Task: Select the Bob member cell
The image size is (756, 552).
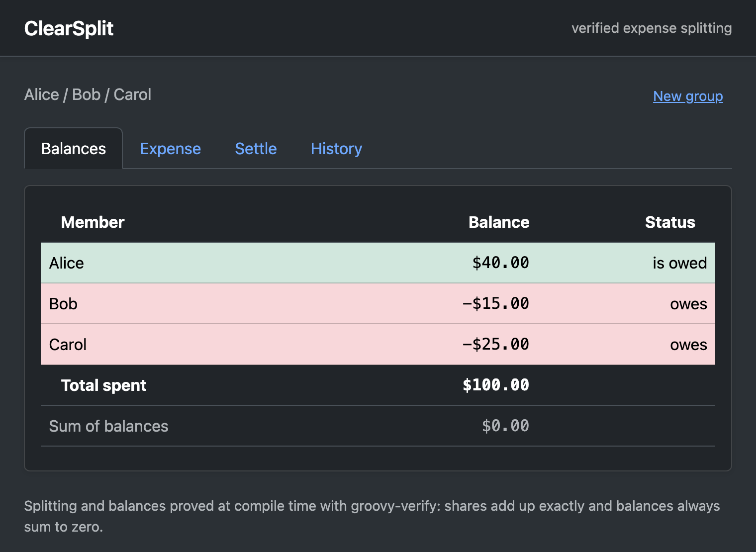Action: tap(63, 304)
